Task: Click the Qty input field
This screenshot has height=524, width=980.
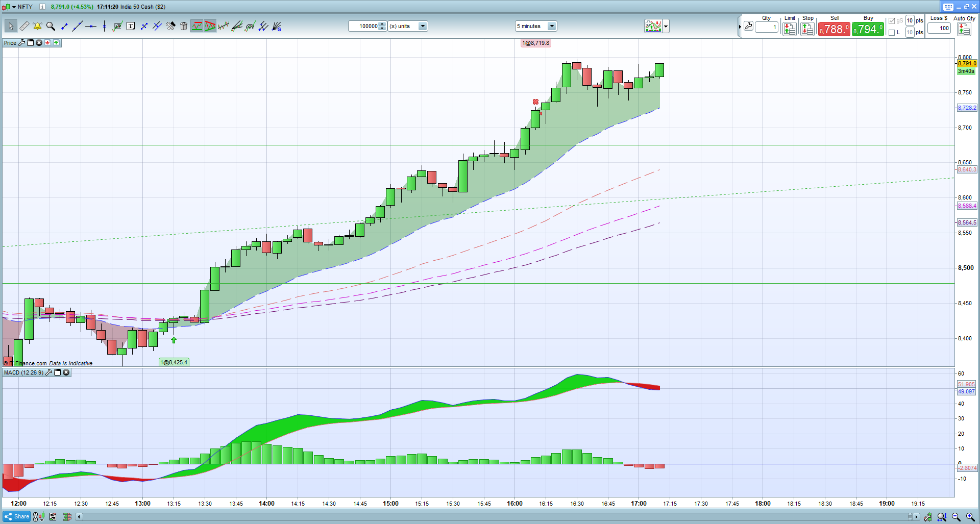Action: tap(767, 28)
